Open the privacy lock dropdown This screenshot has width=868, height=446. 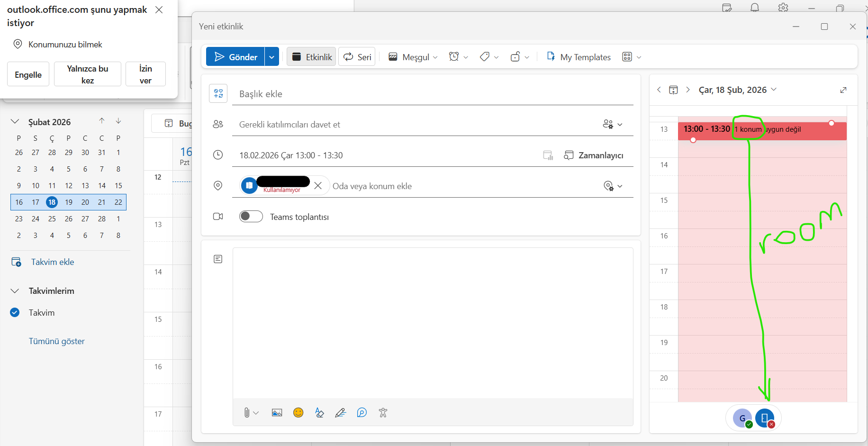click(x=520, y=57)
